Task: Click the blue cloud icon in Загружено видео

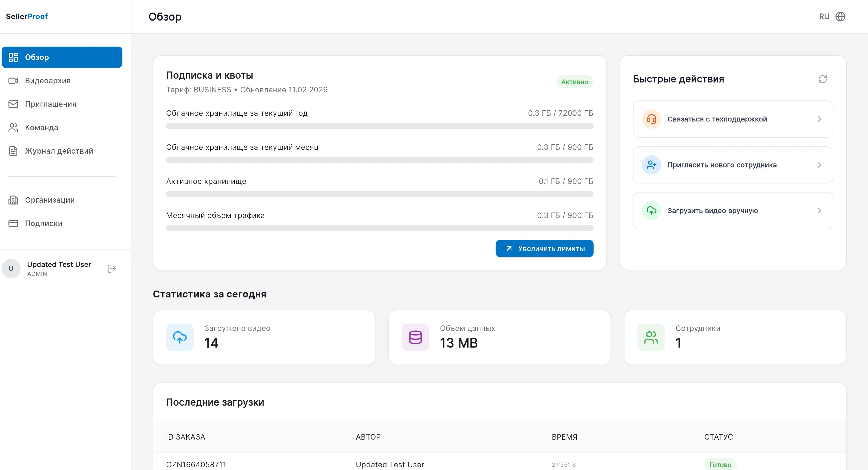Action: [x=180, y=337]
